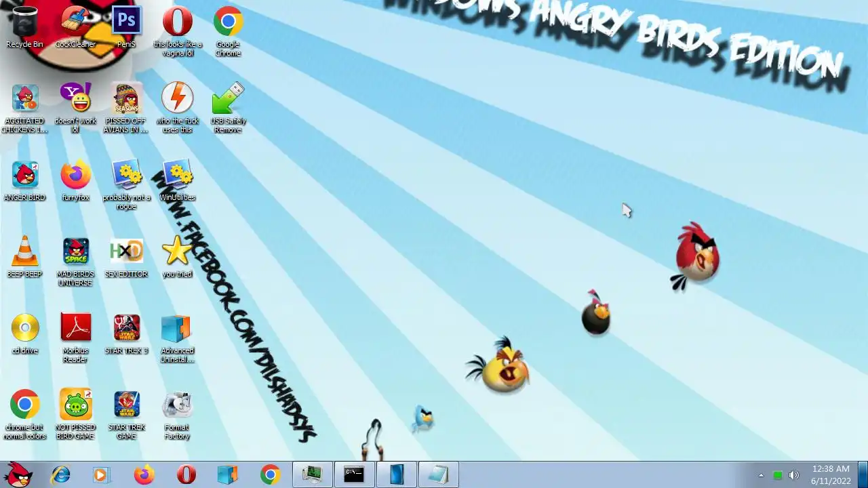
Task: Click the green tray status icon
Action: (778, 475)
